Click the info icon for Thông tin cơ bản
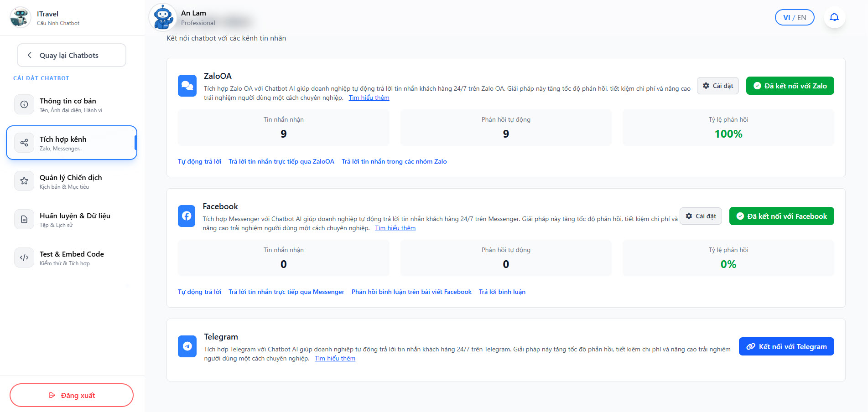868x412 pixels. coord(24,104)
